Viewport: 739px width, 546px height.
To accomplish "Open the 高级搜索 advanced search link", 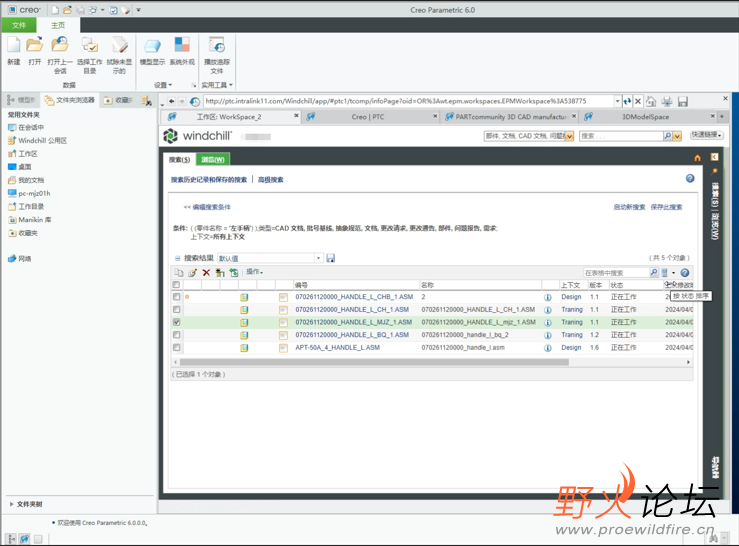I will [271, 180].
